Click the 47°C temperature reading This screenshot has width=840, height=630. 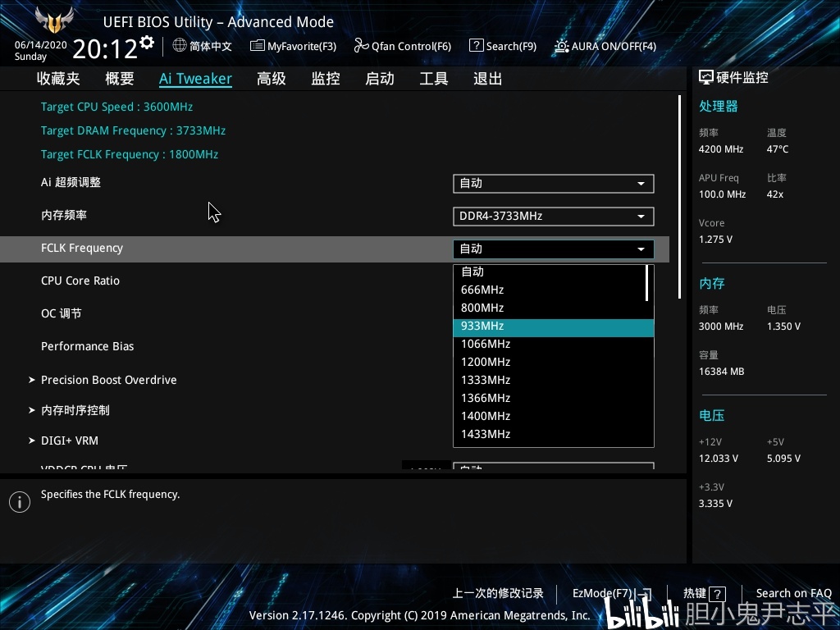tap(778, 149)
